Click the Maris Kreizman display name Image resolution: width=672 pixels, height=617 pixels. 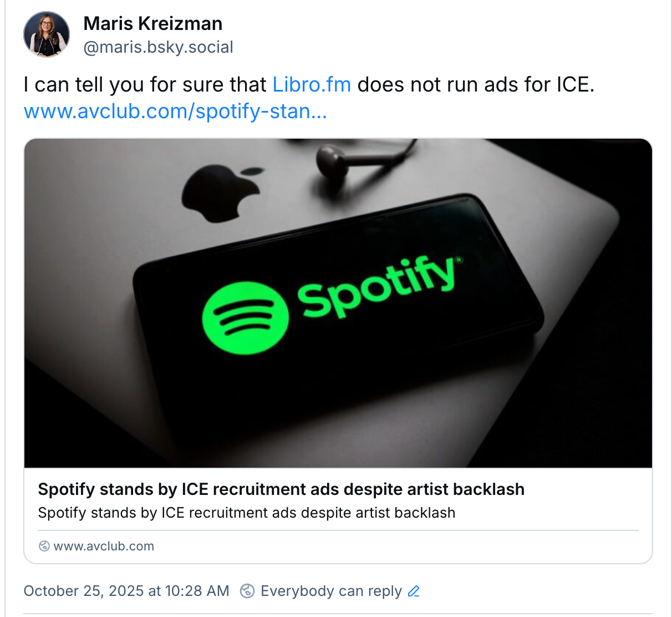coord(152,24)
